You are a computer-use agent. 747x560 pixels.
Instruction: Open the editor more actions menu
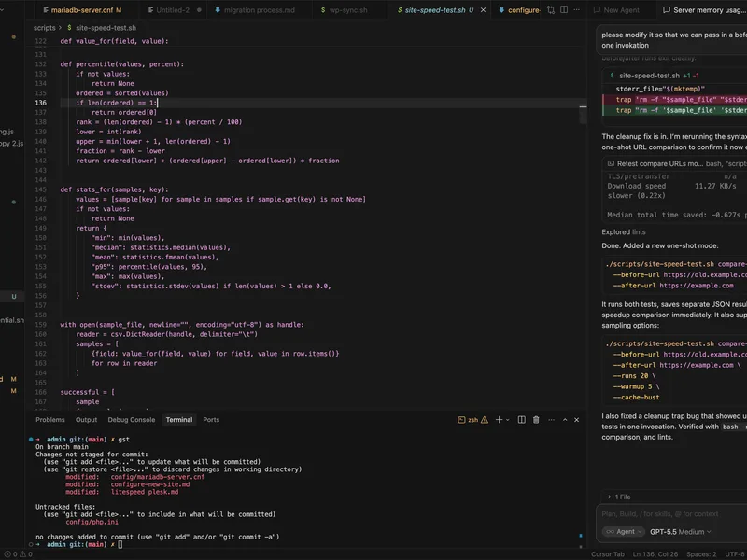[x=577, y=10]
